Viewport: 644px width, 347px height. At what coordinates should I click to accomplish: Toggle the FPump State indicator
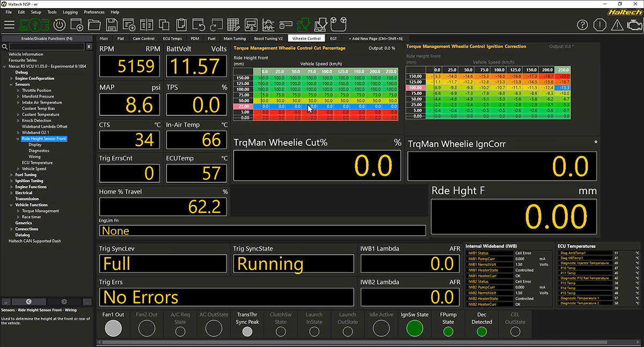coord(448,331)
